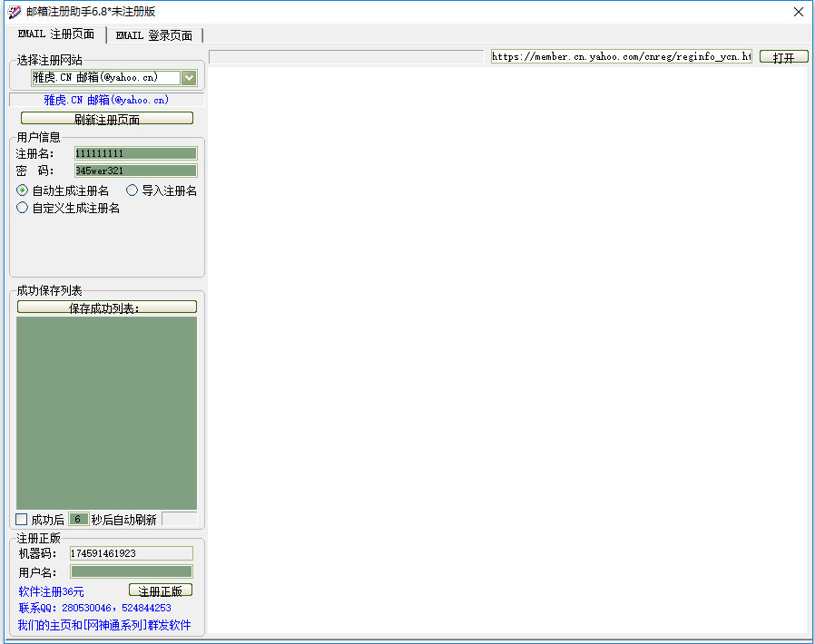The image size is (815, 644).
Task: Open the 雅虎.CN 邮箱 combo box
Action: click(106, 78)
